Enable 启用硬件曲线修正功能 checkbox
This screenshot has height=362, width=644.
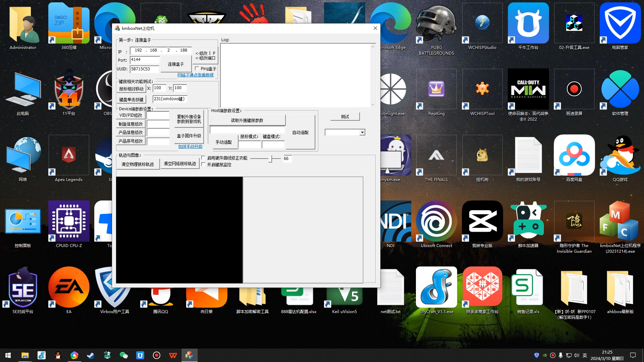[x=203, y=158]
